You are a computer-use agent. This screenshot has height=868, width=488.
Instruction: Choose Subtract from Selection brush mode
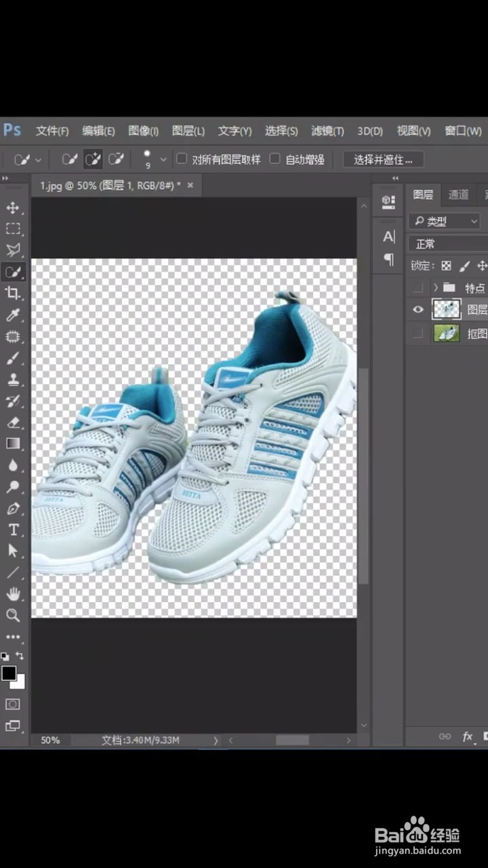click(x=117, y=159)
